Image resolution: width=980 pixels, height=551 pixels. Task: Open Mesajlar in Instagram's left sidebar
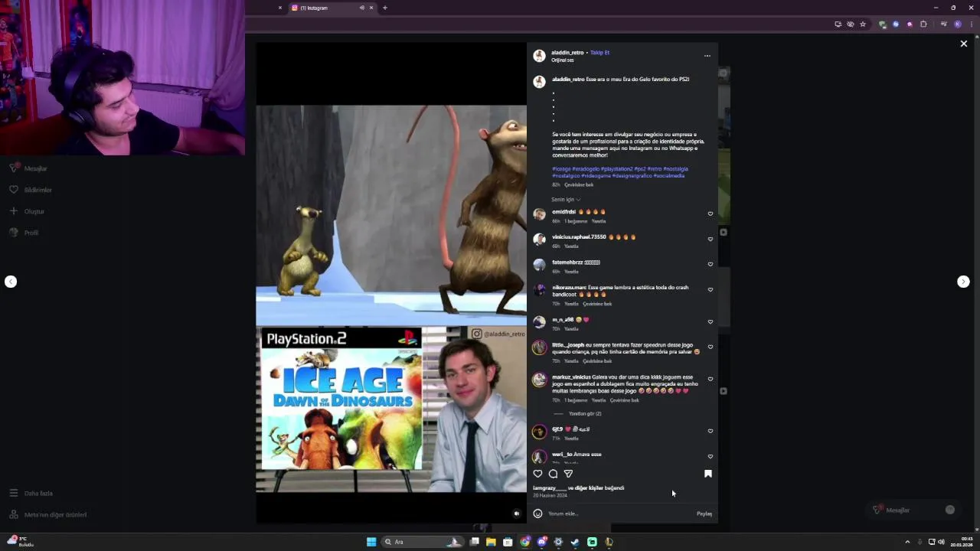tap(29, 168)
